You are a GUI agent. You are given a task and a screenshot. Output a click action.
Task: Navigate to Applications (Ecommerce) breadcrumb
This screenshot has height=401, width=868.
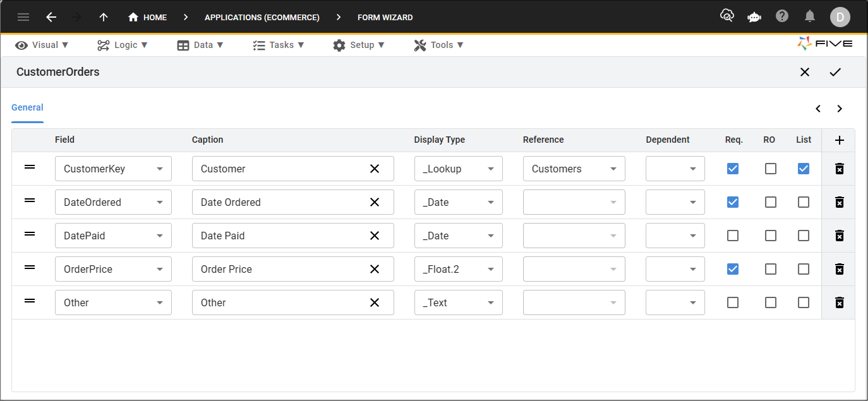(x=262, y=17)
